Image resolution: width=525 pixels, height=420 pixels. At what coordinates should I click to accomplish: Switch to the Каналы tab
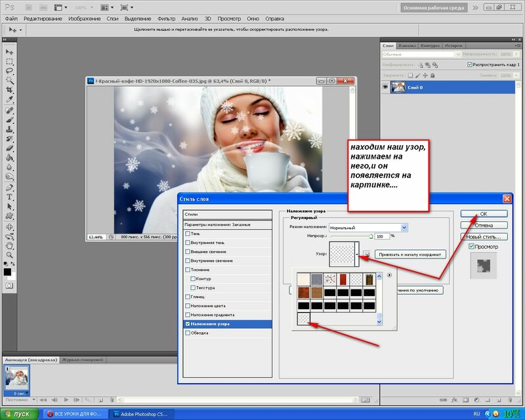pos(407,45)
